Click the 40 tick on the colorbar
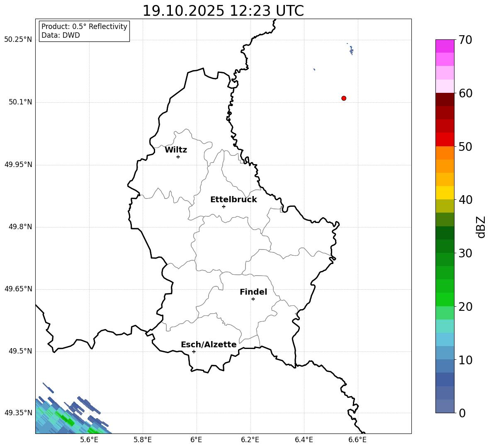 click(x=465, y=200)
